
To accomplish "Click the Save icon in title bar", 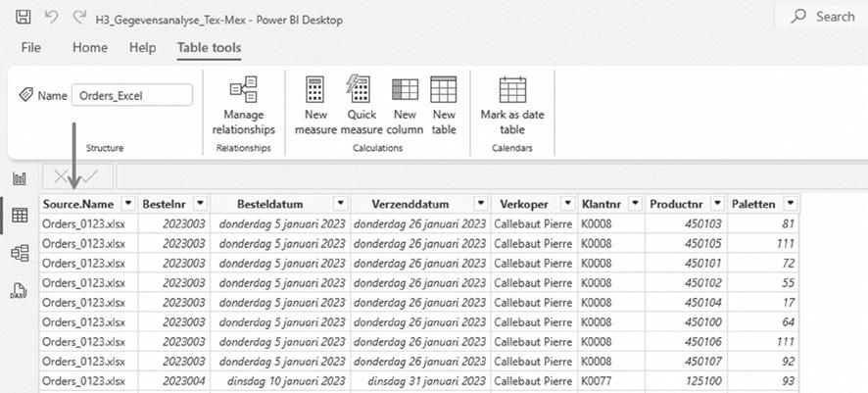I will click(23, 19).
